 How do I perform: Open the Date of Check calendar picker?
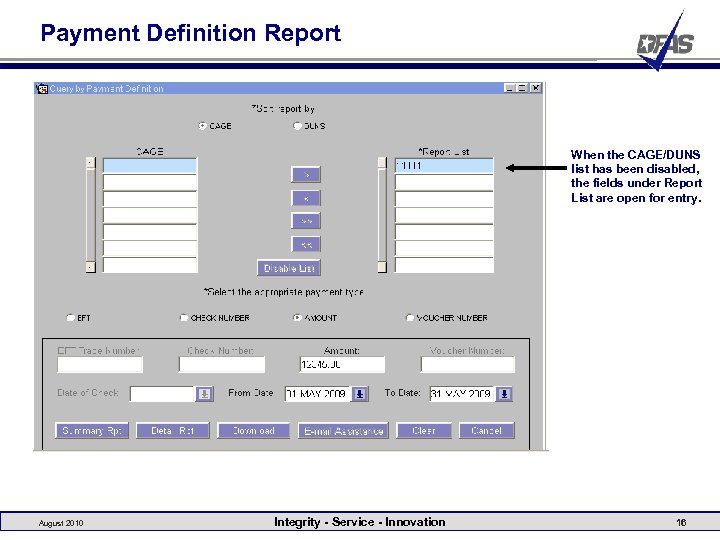205,394
